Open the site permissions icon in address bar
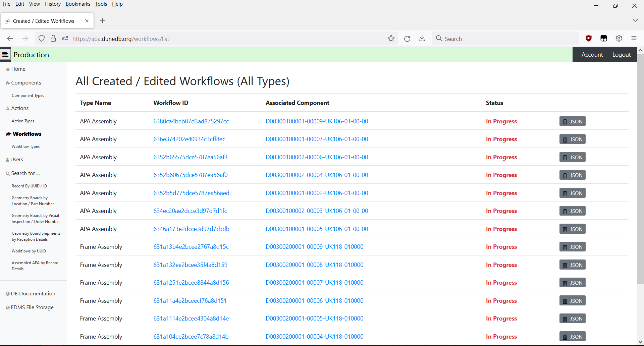Image resolution: width=644 pixels, height=346 pixels. (65, 39)
